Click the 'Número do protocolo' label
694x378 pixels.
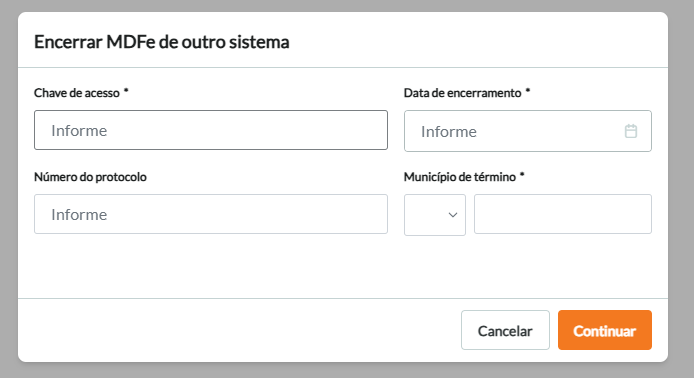pos(90,177)
